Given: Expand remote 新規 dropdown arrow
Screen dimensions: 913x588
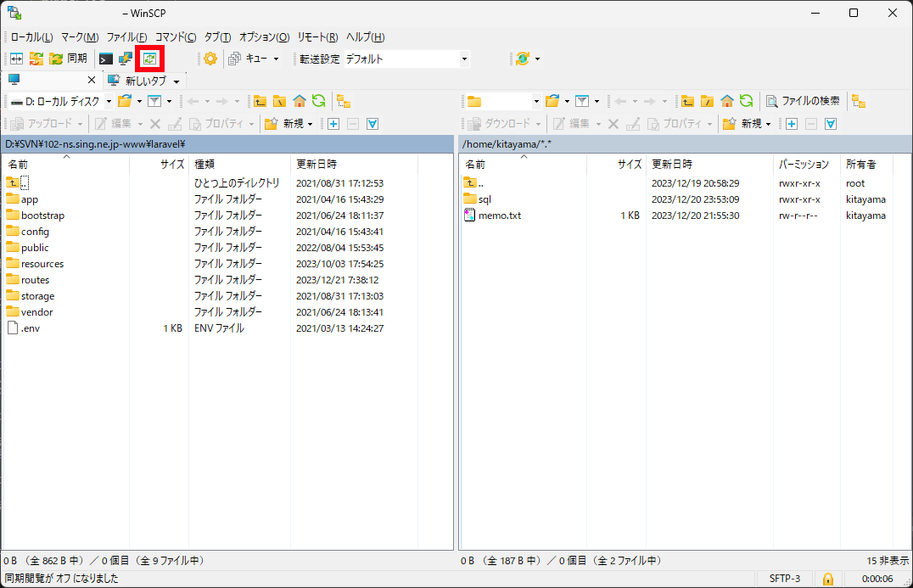Looking at the screenshot, I should pyautogui.click(x=769, y=124).
